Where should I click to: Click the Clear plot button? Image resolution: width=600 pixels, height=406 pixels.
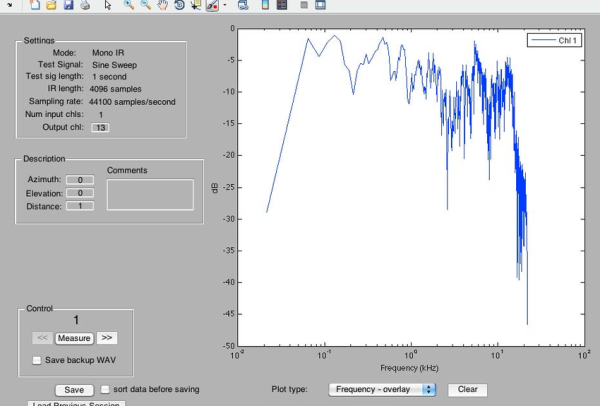point(467,389)
